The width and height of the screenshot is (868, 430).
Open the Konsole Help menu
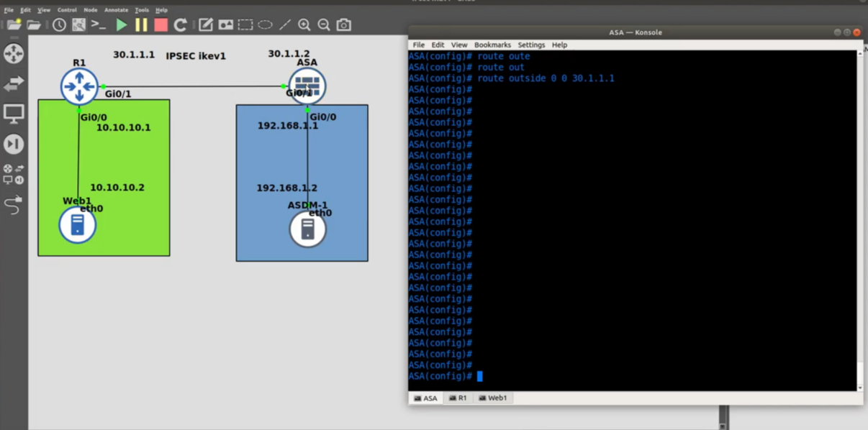click(559, 45)
